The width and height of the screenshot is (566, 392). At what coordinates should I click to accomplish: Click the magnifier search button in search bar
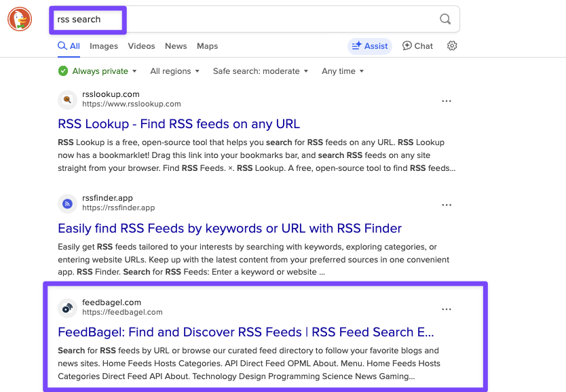445,19
